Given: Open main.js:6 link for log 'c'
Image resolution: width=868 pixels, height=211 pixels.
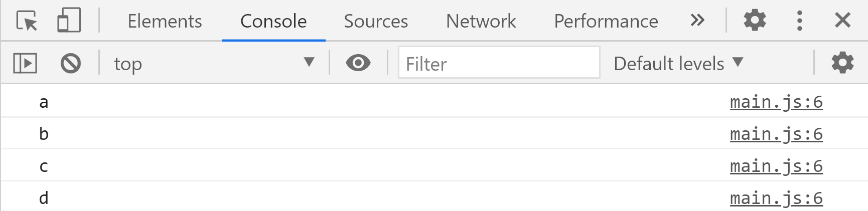Looking at the screenshot, I should (776, 166).
